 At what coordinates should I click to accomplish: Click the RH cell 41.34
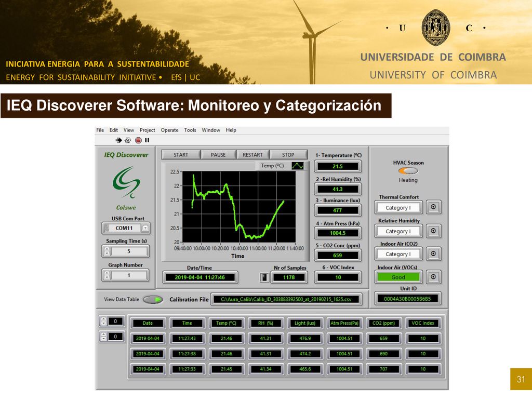coord(265,369)
